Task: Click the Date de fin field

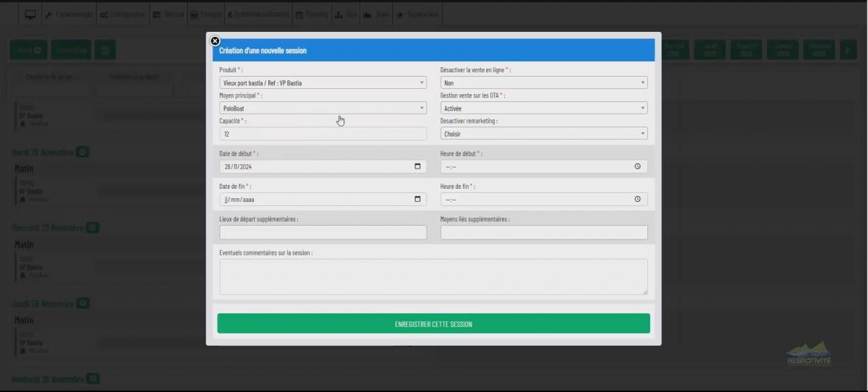Action: 323,199
